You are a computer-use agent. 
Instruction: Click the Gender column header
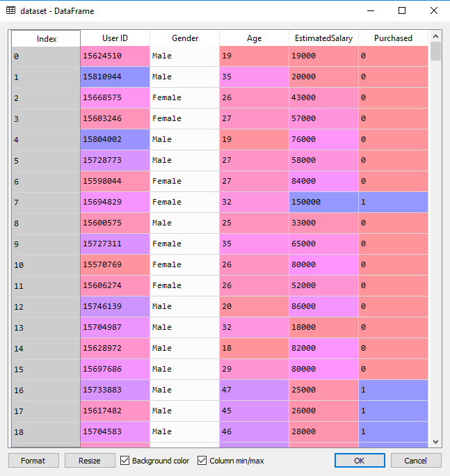click(184, 38)
